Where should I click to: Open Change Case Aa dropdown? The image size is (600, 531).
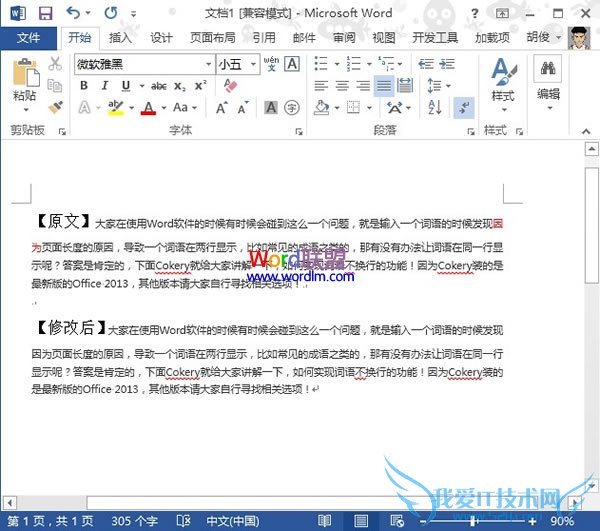point(185,108)
